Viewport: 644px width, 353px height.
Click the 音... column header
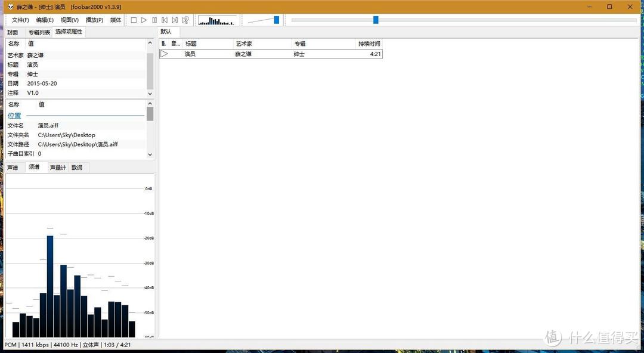[x=175, y=44]
